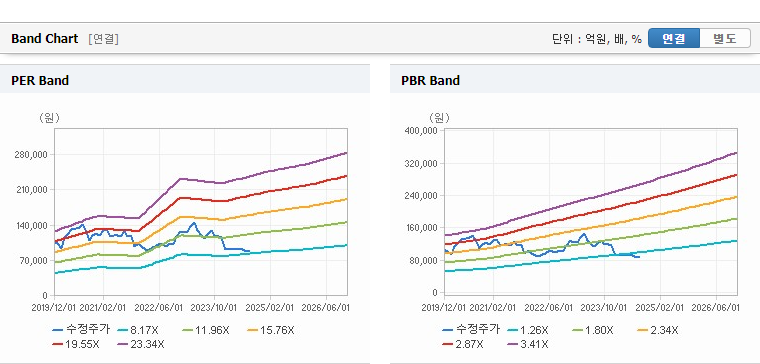The height and width of the screenshot is (364, 760).
Task: Toggle 수정주가 series in PBR Band legend
Action: [471, 330]
